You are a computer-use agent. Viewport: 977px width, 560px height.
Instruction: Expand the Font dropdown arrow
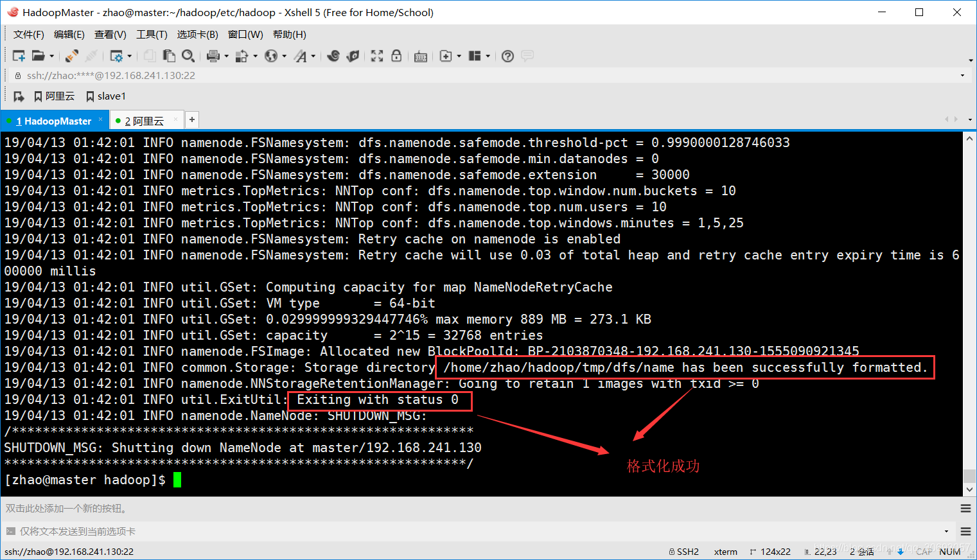[x=313, y=56]
